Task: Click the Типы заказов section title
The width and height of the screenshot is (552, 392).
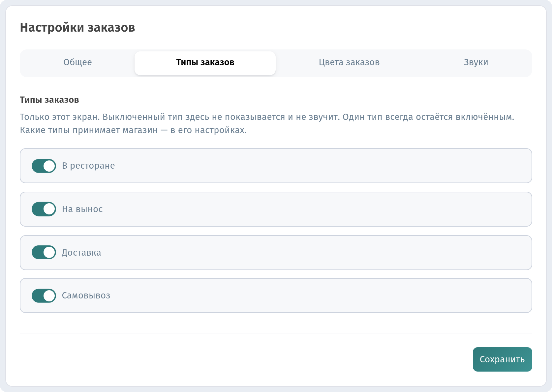Action: click(x=49, y=100)
